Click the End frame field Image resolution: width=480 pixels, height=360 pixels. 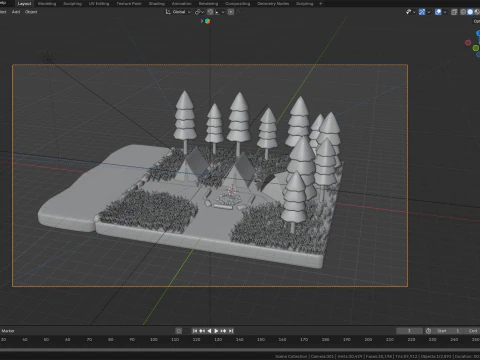click(x=473, y=331)
